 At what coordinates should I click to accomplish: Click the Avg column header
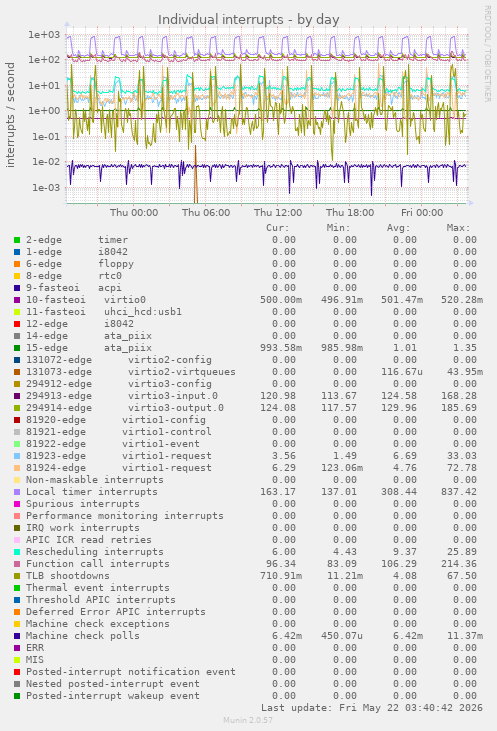(398, 228)
